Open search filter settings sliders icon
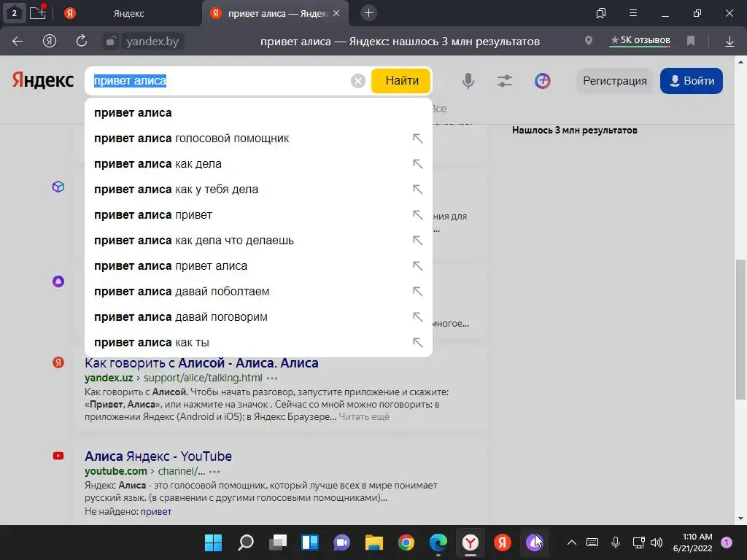 click(x=505, y=81)
